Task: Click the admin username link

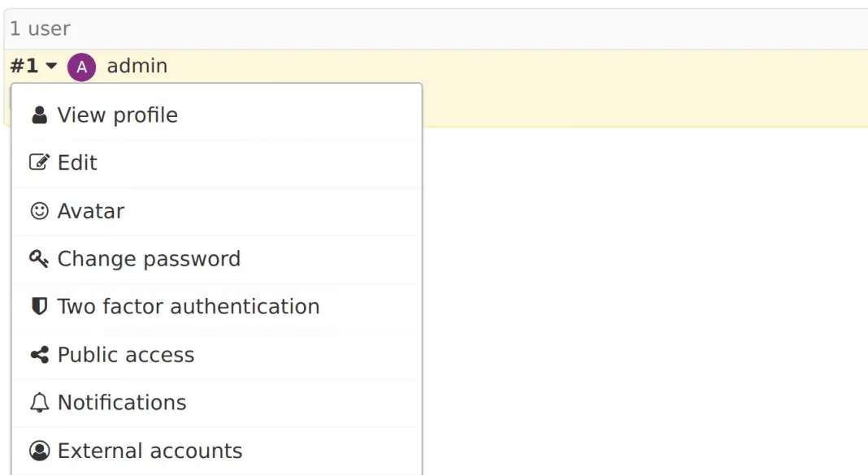Action: coord(137,67)
